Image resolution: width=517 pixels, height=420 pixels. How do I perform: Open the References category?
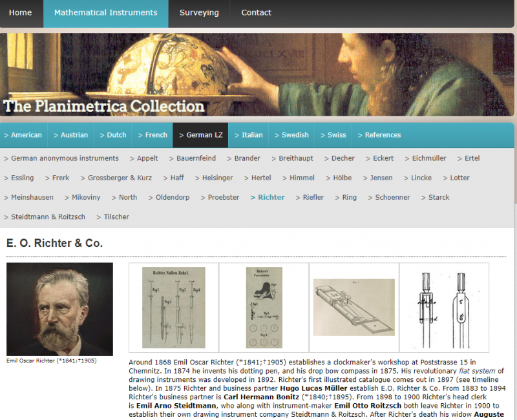click(379, 135)
